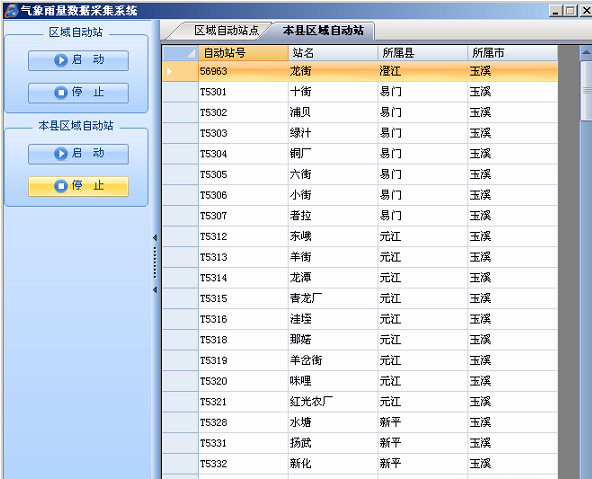Collapse the left panel using the upper splitter arrow
Viewport: 592px width, 479px height.
(x=155, y=238)
